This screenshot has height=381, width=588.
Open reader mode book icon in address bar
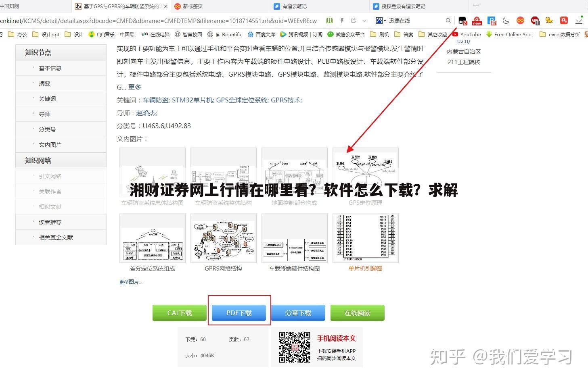click(x=330, y=21)
